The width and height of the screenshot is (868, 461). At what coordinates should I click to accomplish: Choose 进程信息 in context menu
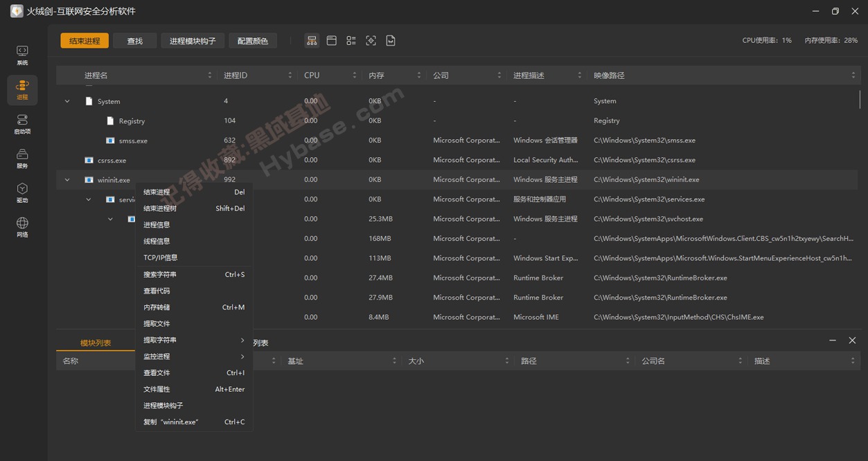194,225
